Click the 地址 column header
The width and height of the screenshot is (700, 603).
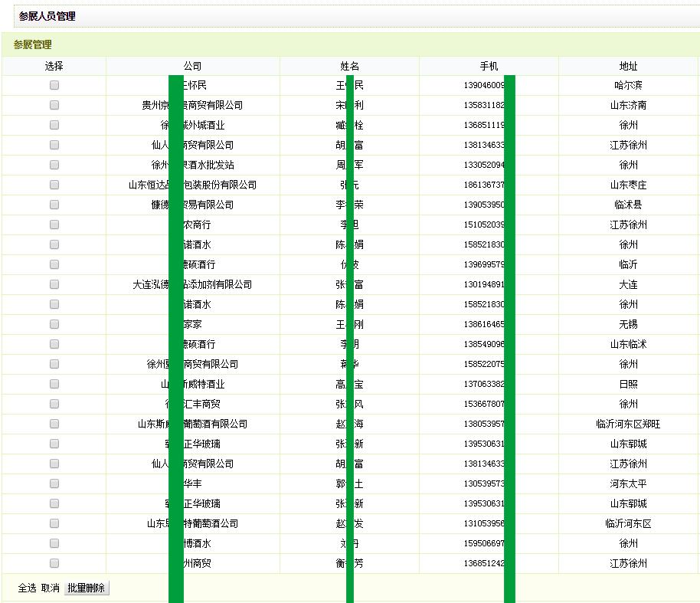628,67
